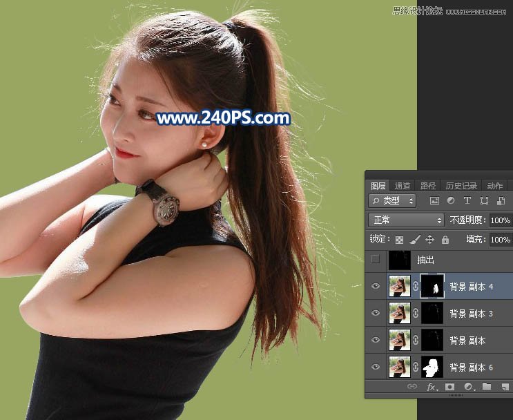The height and width of the screenshot is (420, 513).
Task: Click the pixel layer filter icon
Action: [x=434, y=200]
